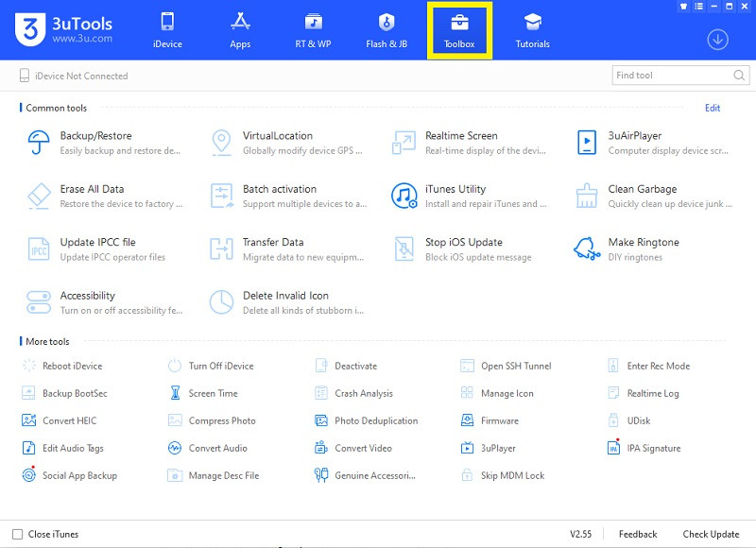This screenshot has height=548, width=756.
Task: Click the Erase All Data eraser icon
Action: [39, 196]
